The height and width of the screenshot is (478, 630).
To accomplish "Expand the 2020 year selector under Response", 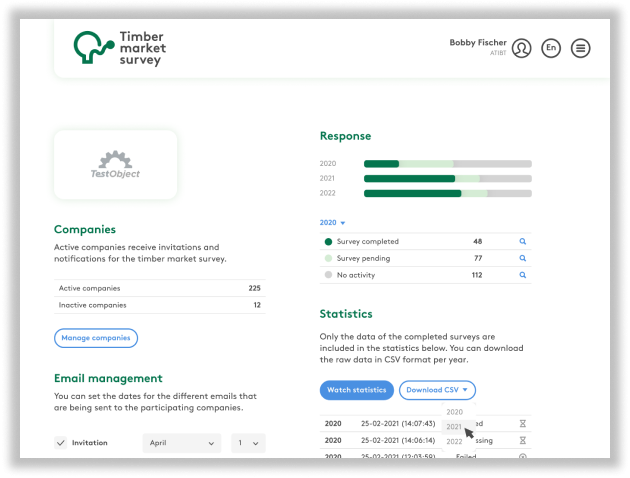I will coord(332,223).
